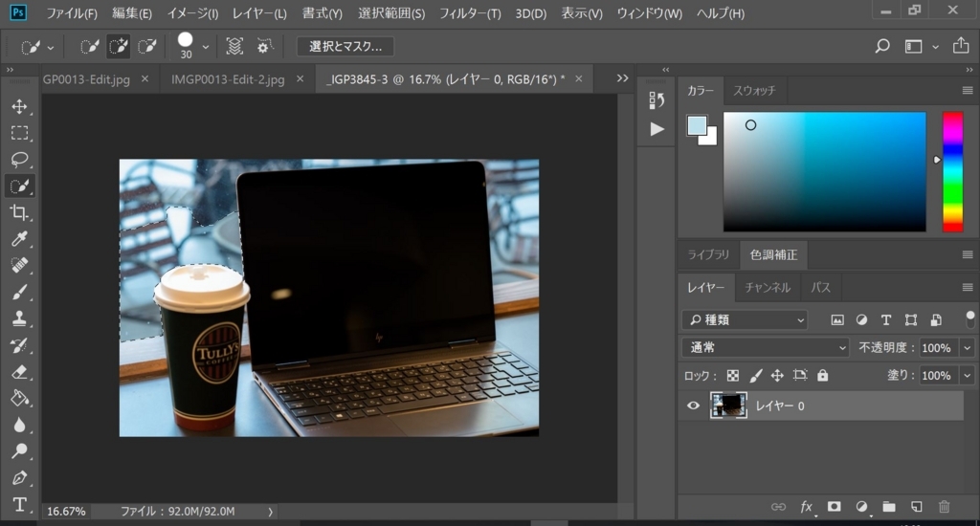Open the Color panel options menu
Screen dimensions: 980x526
[x=967, y=91]
